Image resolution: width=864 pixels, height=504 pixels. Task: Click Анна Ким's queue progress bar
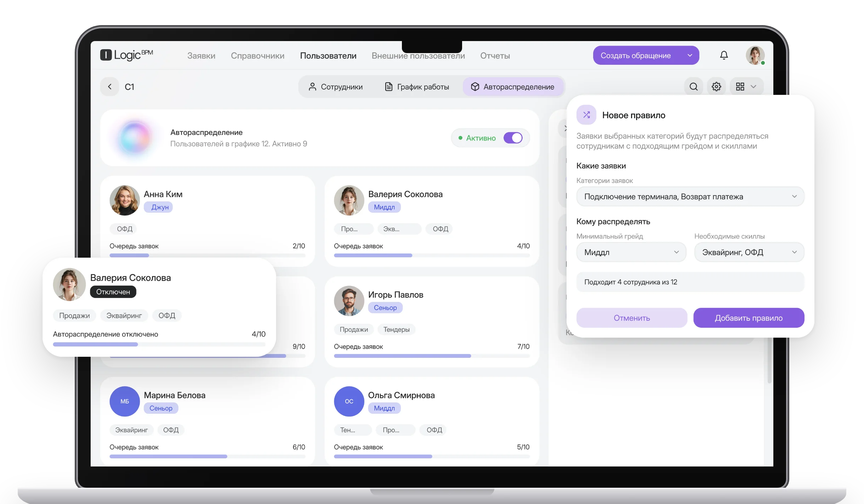[208, 255]
